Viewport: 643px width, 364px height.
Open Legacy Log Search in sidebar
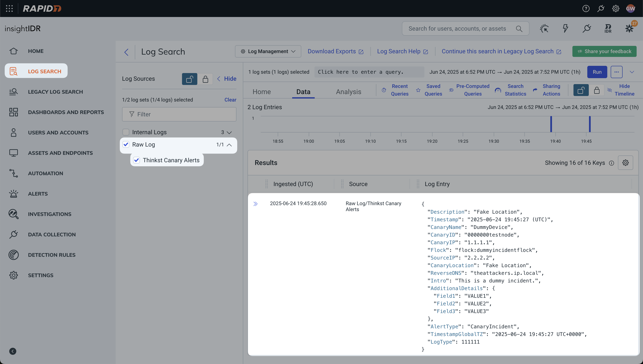[55, 92]
